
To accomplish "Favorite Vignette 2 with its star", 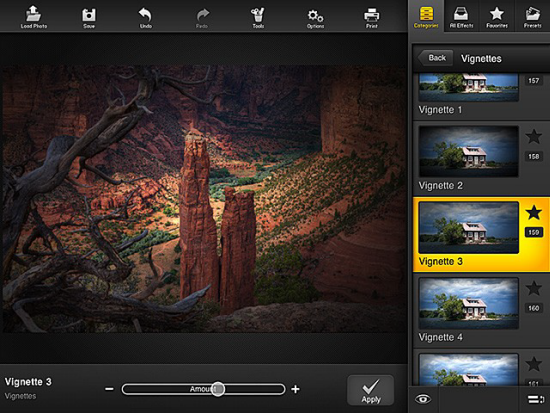I will tap(534, 136).
